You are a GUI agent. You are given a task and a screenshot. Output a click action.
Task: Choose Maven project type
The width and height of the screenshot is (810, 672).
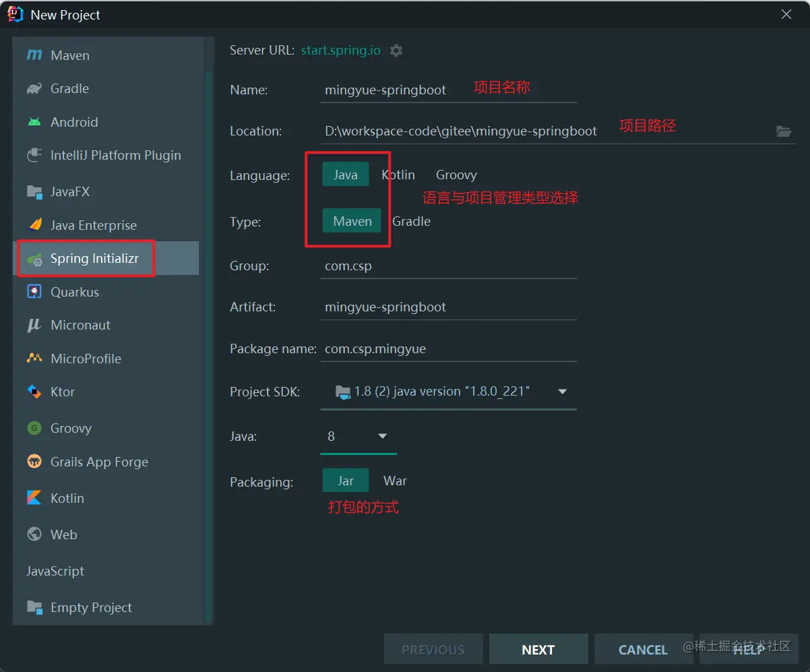(x=352, y=221)
